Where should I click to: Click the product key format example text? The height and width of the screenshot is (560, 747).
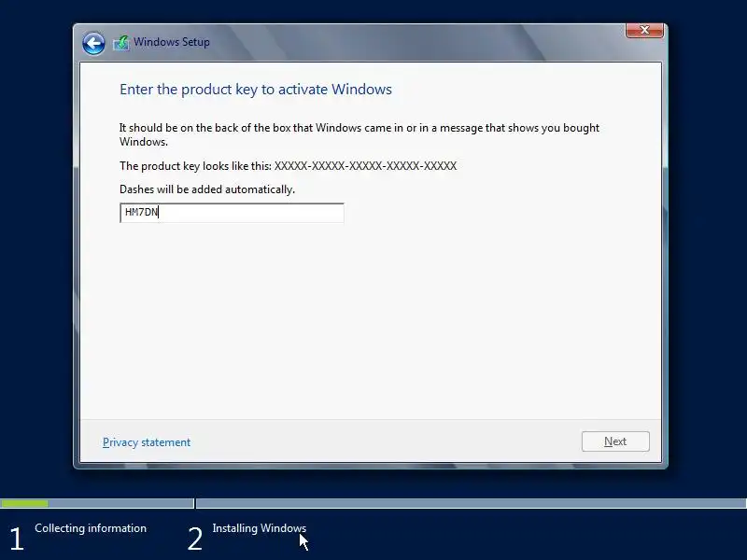[x=365, y=166]
